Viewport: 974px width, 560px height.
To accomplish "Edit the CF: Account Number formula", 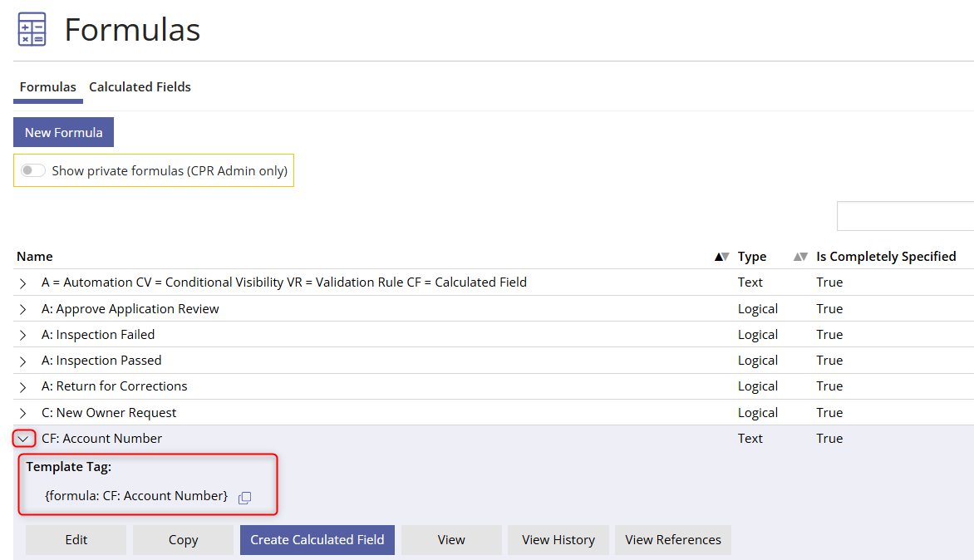I will (76, 539).
